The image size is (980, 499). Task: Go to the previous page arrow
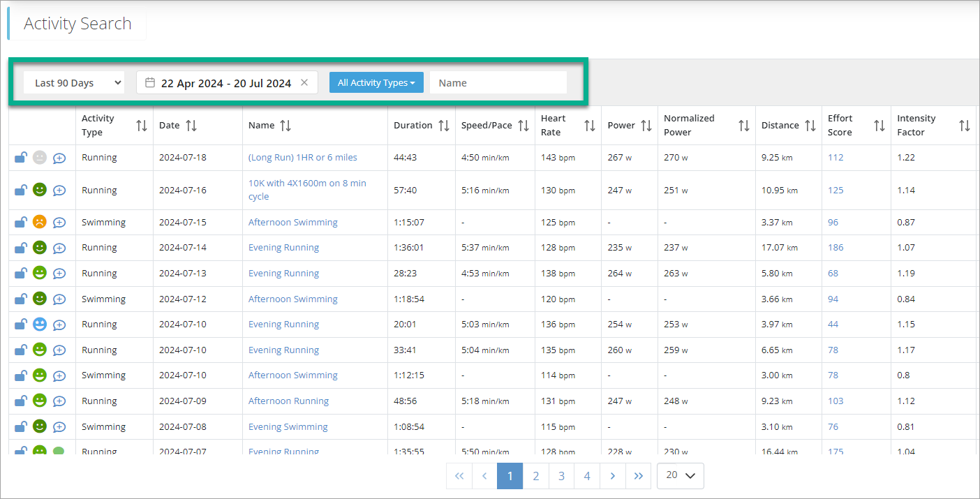[x=484, y=476]
